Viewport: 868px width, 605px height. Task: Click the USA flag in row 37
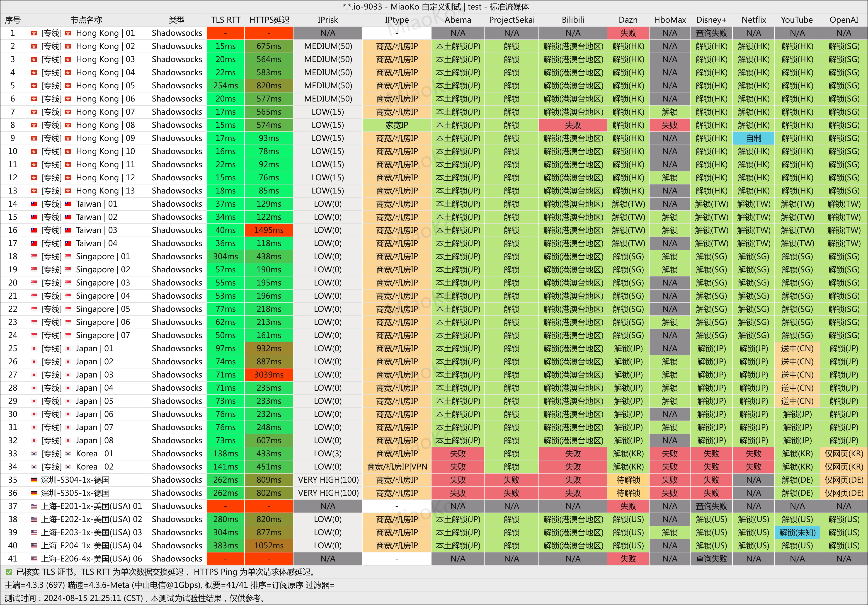point(34,506)
